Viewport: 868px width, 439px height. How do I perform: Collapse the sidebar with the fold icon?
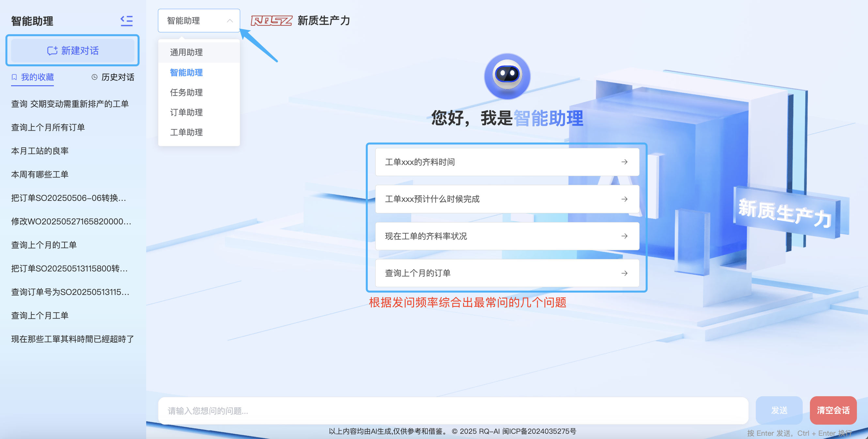(127, 21)
